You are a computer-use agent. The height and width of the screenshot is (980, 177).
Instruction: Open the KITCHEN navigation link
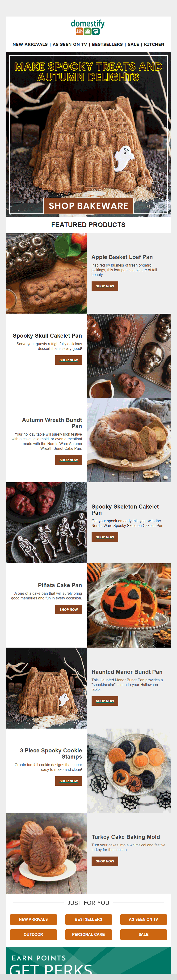154,45
